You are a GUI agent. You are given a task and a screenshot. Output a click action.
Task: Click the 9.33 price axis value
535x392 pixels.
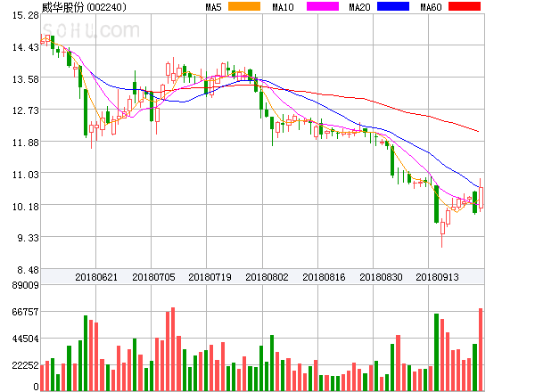click(28, 238)
